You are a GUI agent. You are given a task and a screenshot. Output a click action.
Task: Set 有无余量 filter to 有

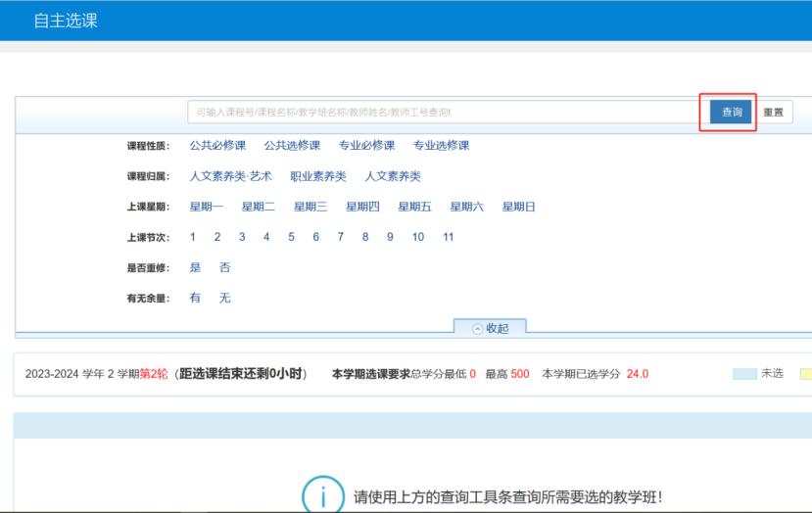pos(195,298)
